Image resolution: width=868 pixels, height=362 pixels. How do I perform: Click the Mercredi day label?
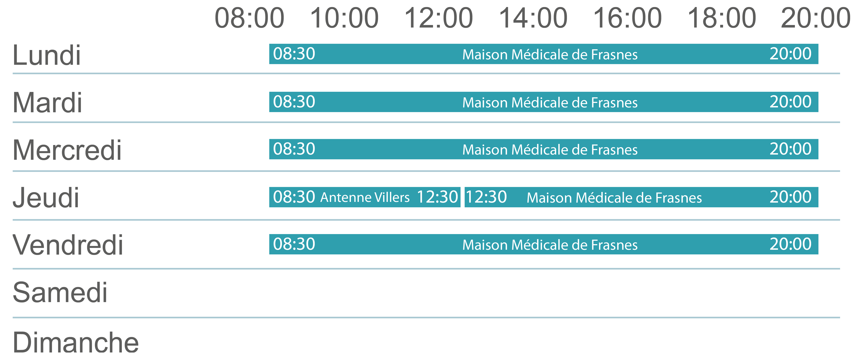tap(67, 150)
